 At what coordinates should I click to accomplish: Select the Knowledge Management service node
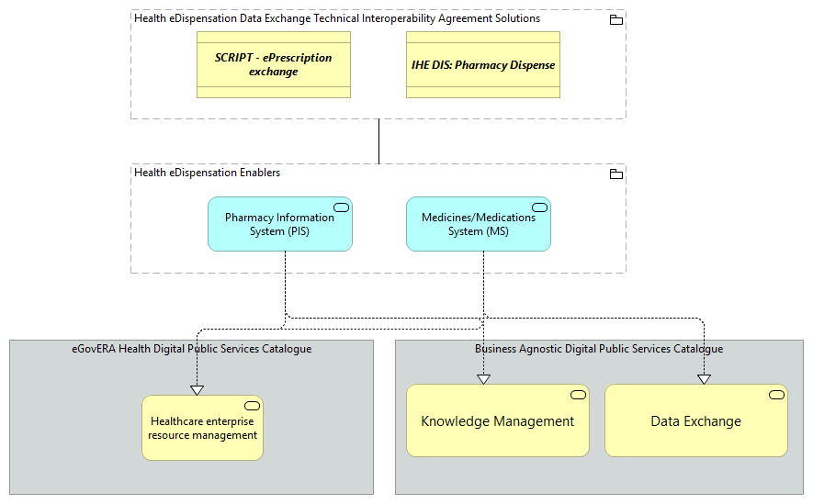(x=498, y=420)
